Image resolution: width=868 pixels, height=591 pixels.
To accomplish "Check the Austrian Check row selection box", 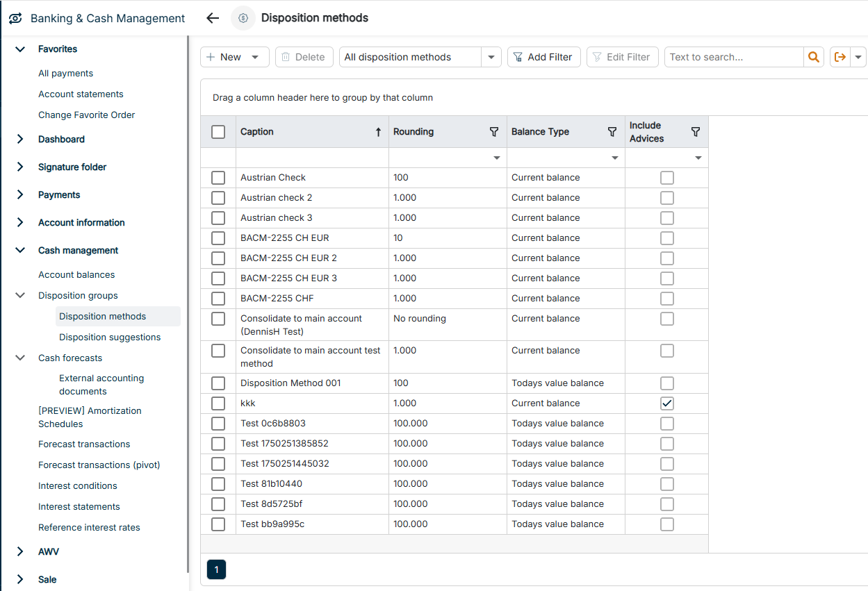I will point(218,178).
